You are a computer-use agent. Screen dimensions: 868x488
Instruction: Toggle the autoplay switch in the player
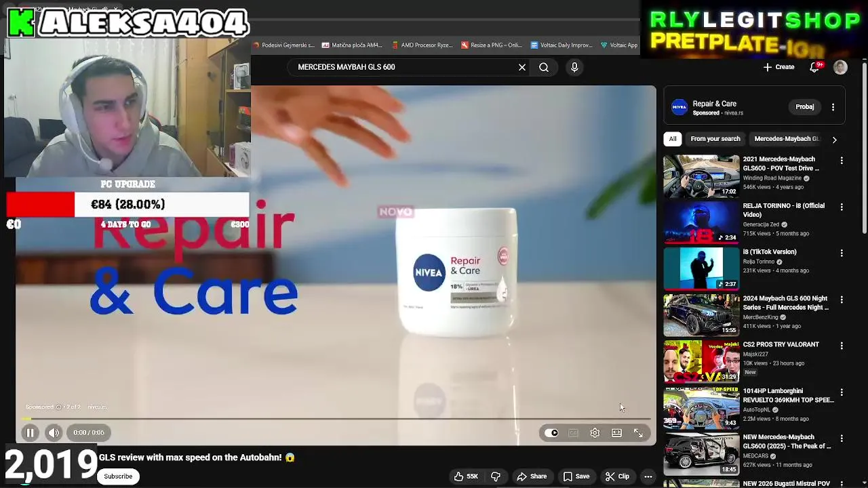pyautogui.click(x=551, y=433)
